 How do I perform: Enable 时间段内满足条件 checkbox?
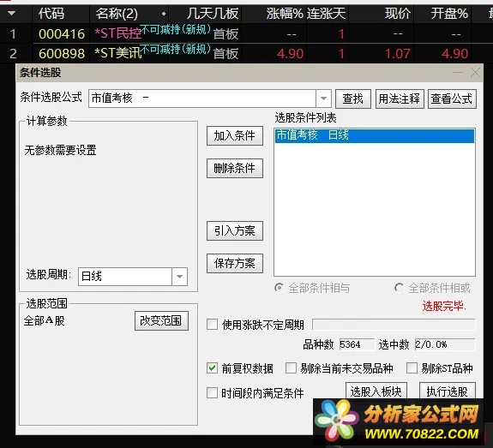click(x=213, y=392)
